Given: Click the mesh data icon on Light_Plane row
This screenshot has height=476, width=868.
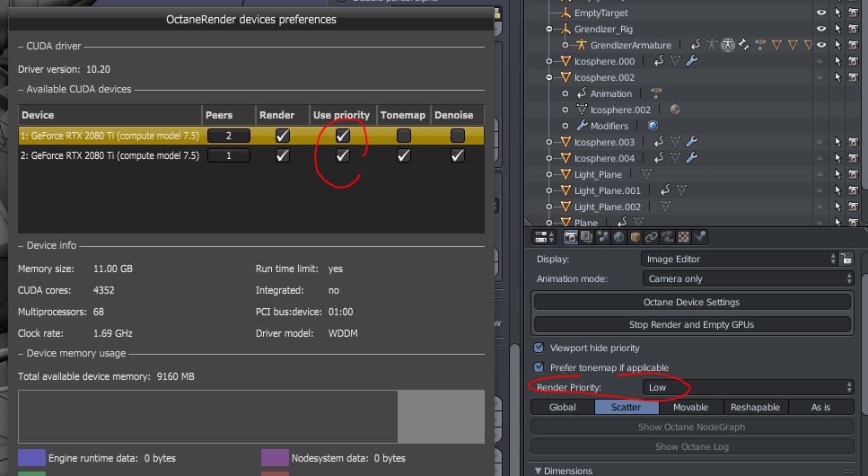Looking at the screenshot, I should [646, 174].
